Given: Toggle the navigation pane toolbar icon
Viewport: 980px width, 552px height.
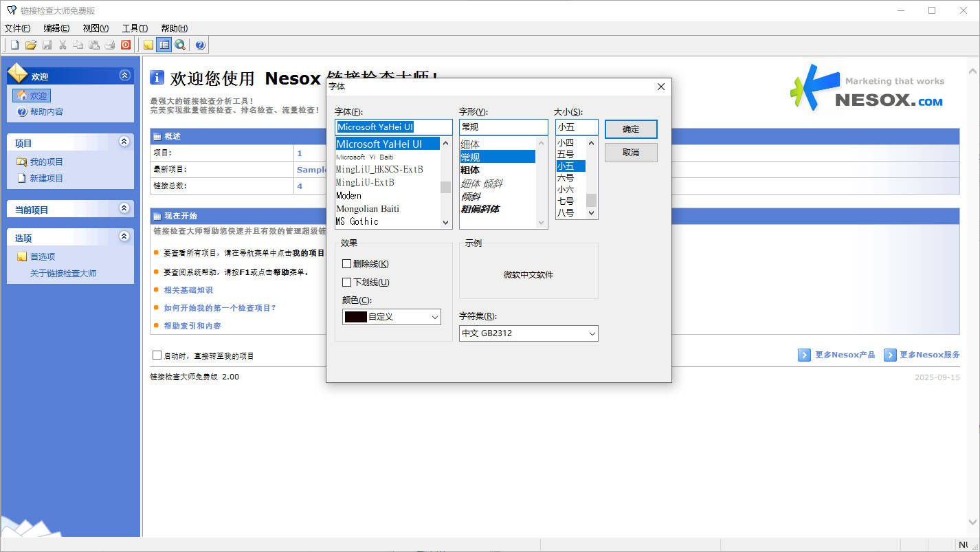Looking at the screenshot, I should [x=164, y=45].
